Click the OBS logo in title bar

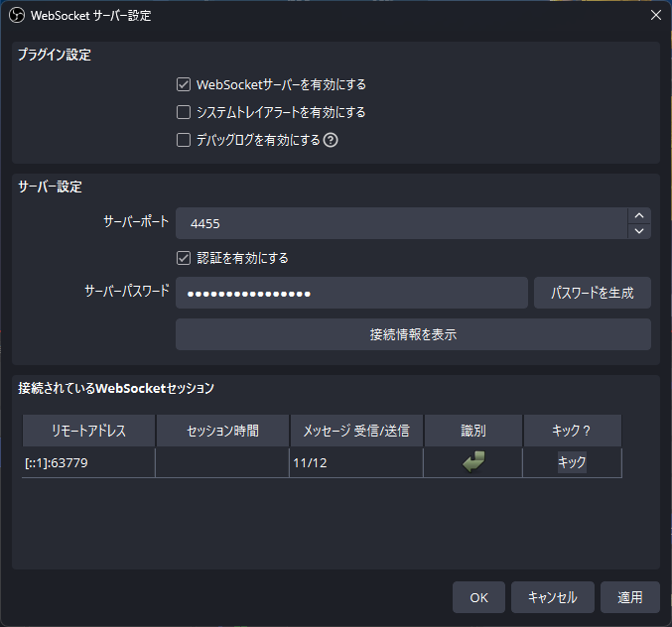[17, 16]
